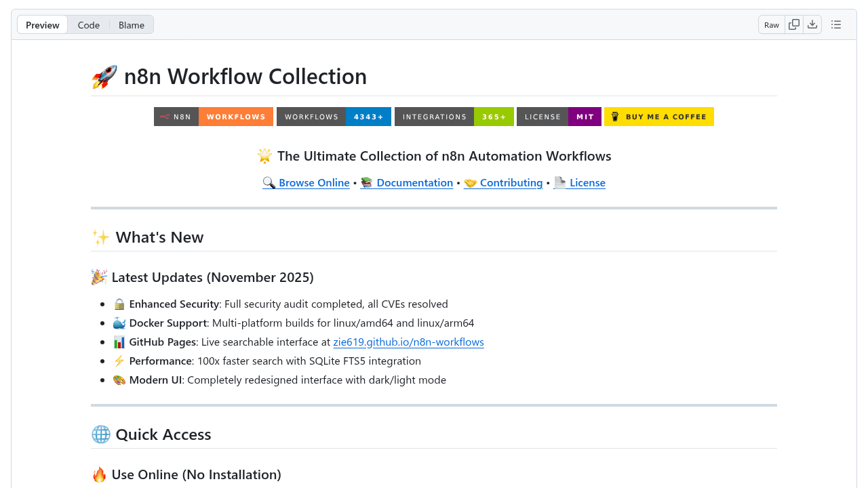Copy the raw file contents
The image size is (868, 488).
793,24
